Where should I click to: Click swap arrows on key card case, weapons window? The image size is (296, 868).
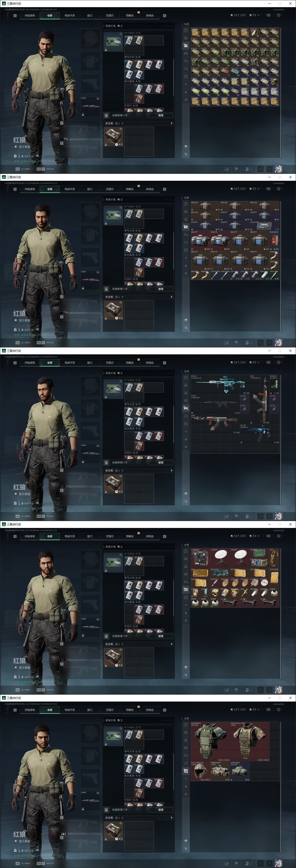click(x=121, y=381)
